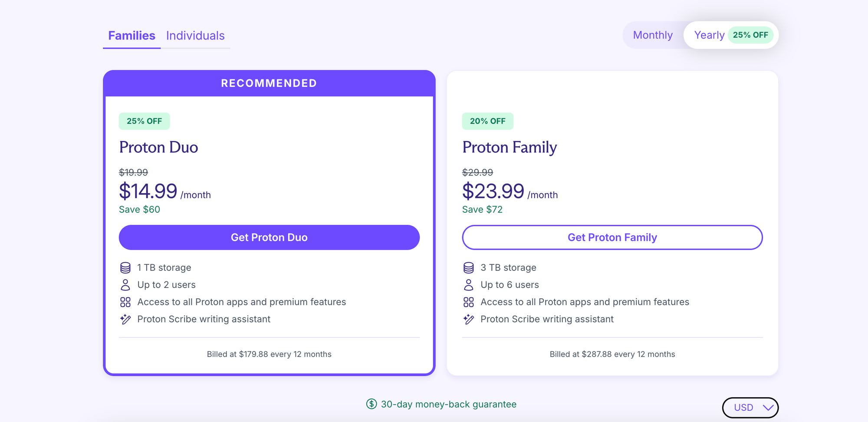Click the user icon beside 'Up to 6 users'
868x422 pixels.
coord(469,285)
